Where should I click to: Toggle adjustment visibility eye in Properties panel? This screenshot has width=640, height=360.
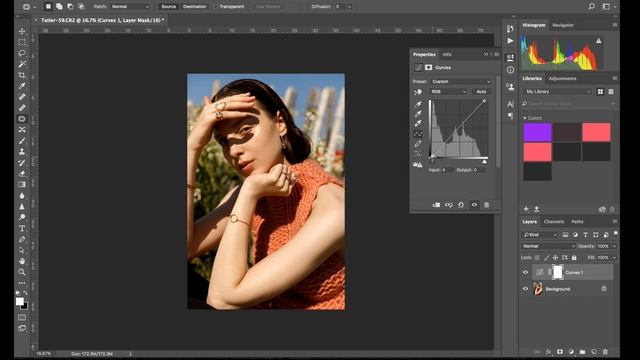coord(474,205)
